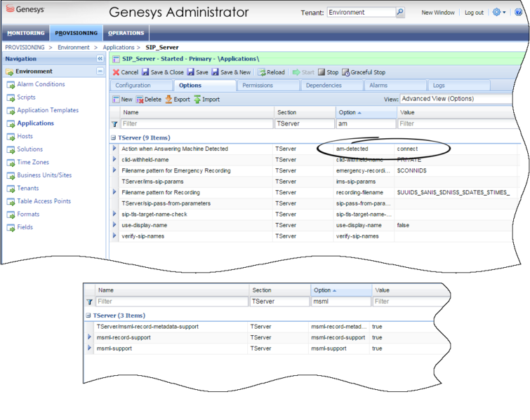
Task: Reload the SIP_Server configuration
Action: click(x=271, y=72)
